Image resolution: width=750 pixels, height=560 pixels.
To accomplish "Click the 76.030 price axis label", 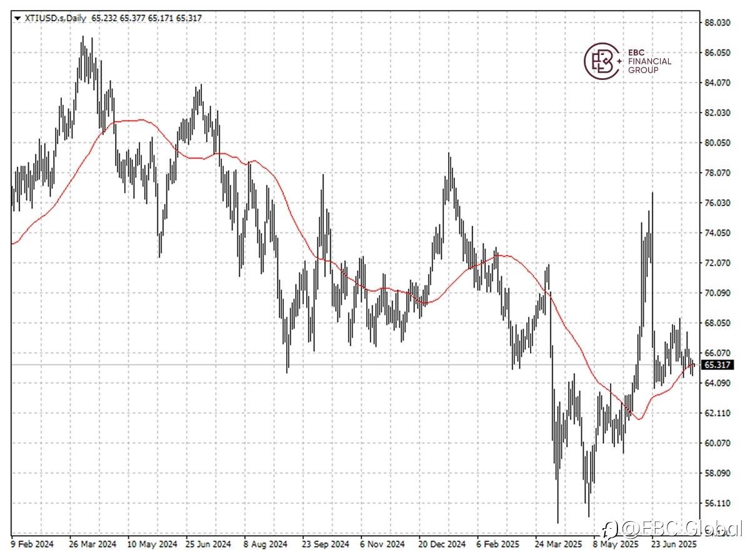I will pos(717,202).
